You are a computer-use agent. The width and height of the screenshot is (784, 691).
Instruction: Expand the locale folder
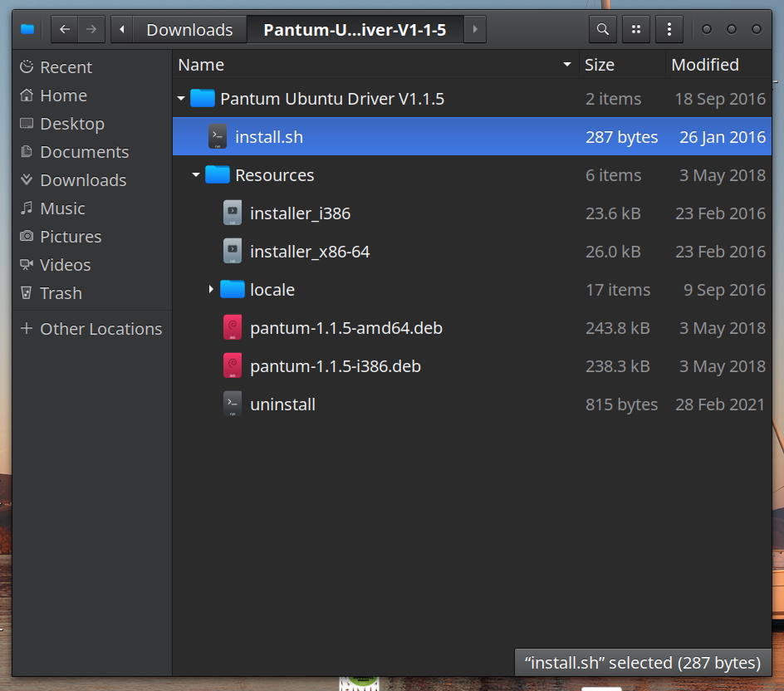(211, 290)
